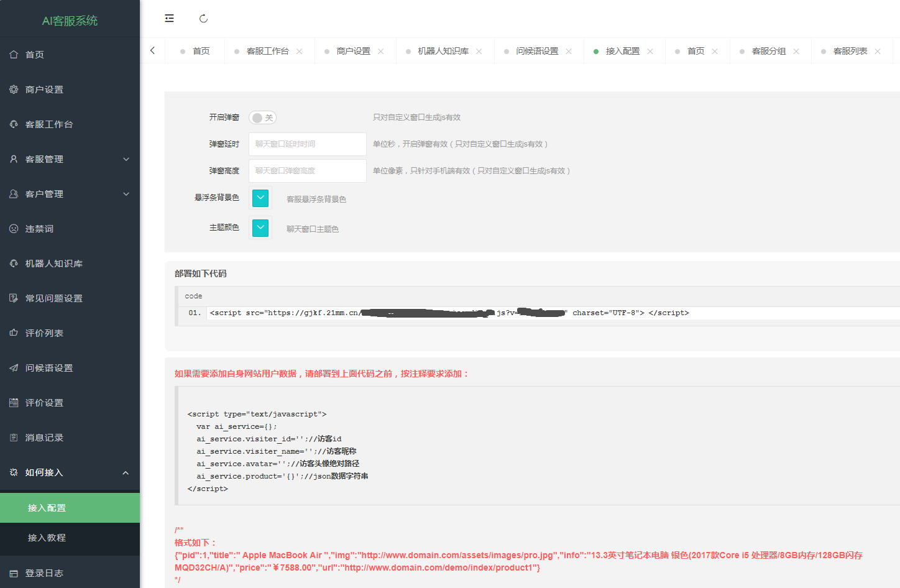This screenshot has height=588, width=900.
Task: Refresh the page with the reload icon
Action: [x=203, y=19]
